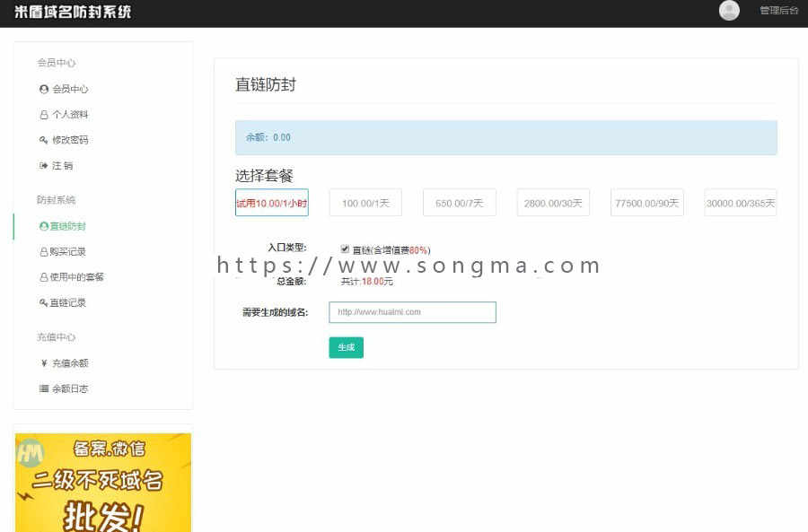The height and width of the screenshot is (532, 808).
Task: Click the 选择套餐 section heading
Action: (x=264, y=176)
